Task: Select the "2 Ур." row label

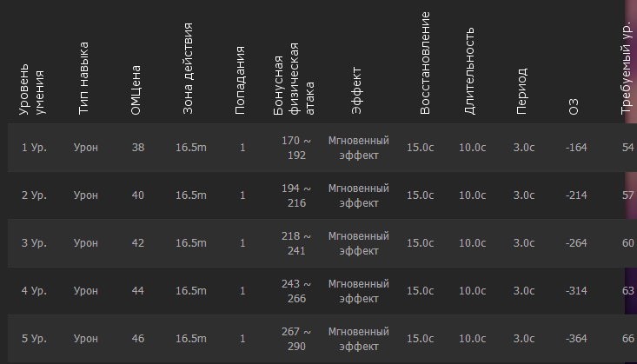Action: [x=34, y=195]
